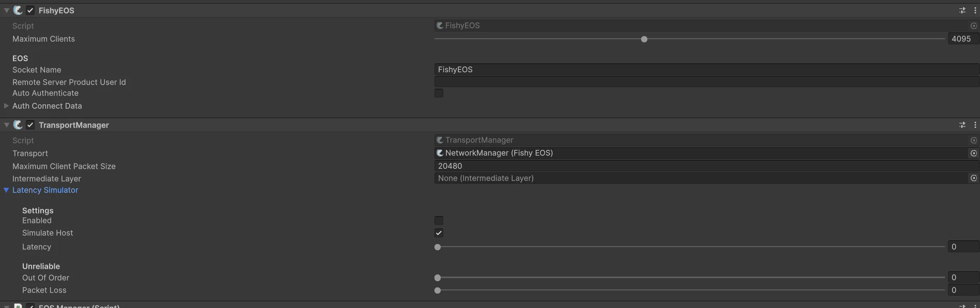Image resolution: width=980 pixels, height=308 pixels.
Task: Click the Maximum Client Packet Size field
Action: coord(707,166)
